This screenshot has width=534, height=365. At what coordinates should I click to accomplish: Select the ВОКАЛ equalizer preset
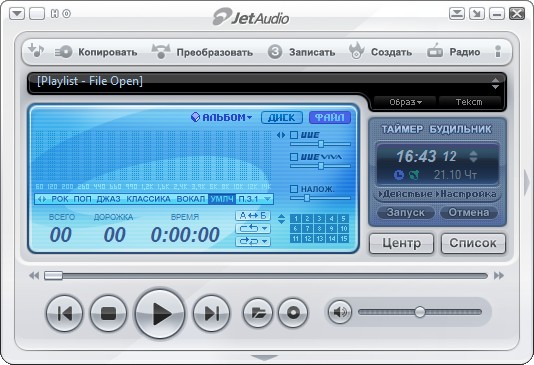click(x=191, y=199)
